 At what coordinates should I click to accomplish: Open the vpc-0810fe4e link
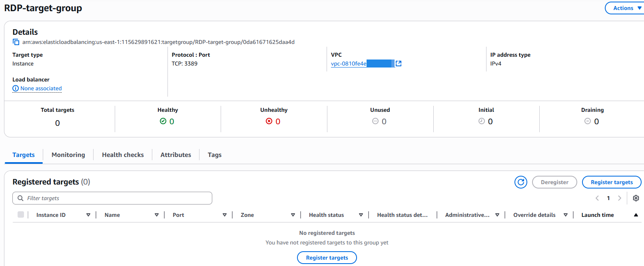(x=349, y=64)
